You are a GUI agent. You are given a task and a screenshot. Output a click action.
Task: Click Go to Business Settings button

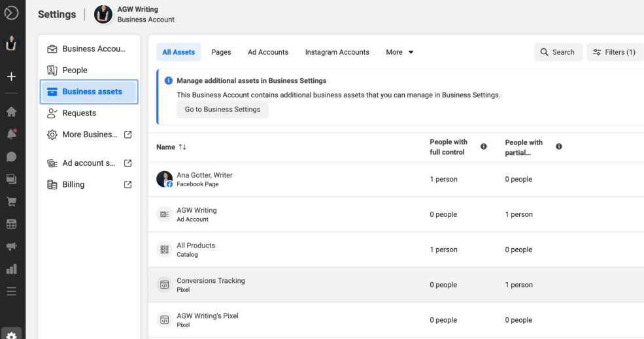pyautogui.click(x=222, y=110)
